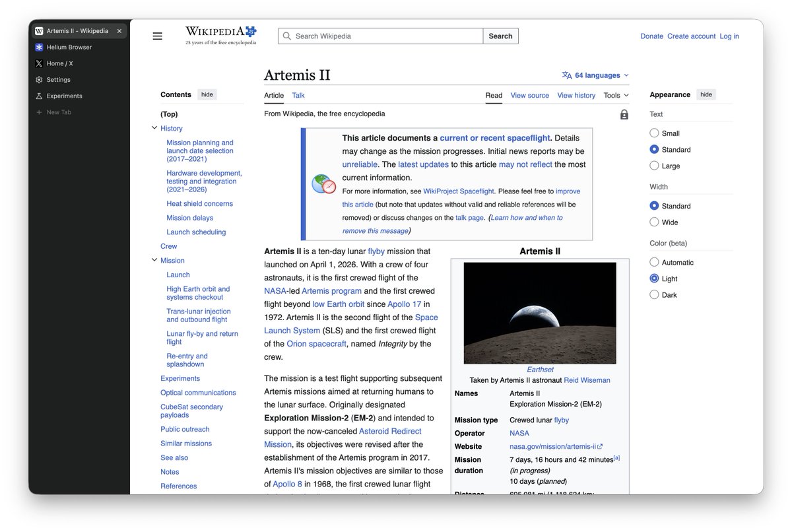Select Standard text size
The image size is (792, 532).
pyautogui.click(x=654, y=150)
